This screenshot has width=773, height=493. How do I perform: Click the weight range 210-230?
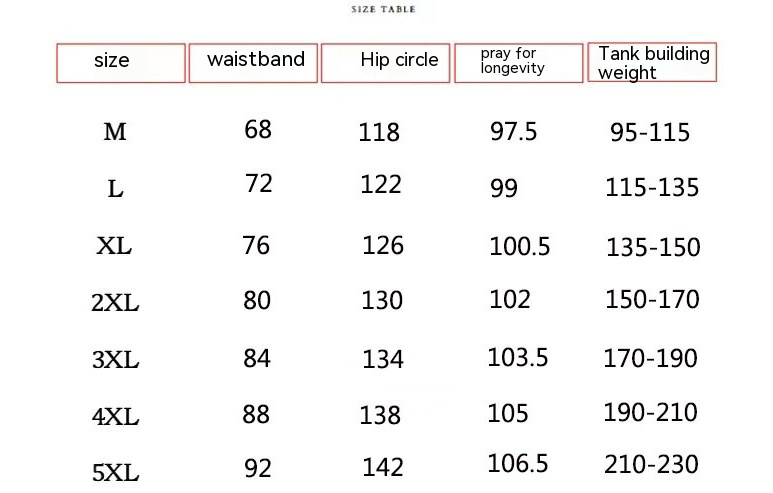[x=651, y=465]
